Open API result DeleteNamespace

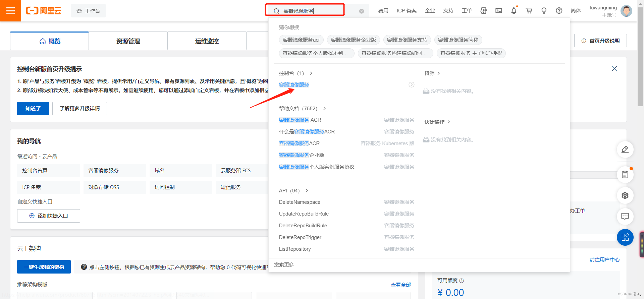[300, 202]
